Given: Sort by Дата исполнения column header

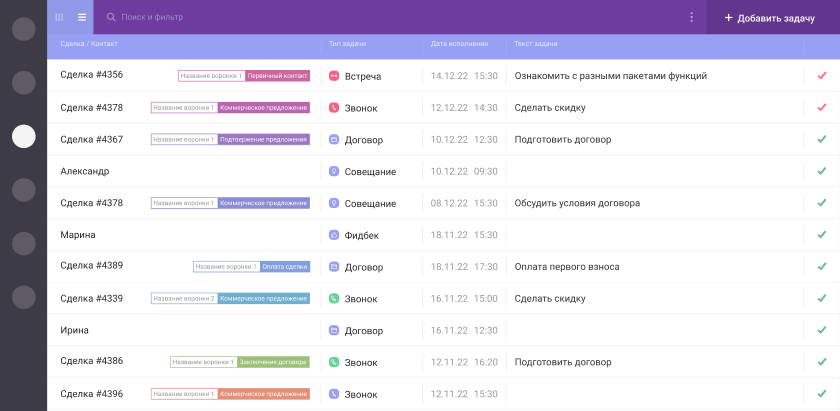Looking at the screenshot, I should 459,44.
